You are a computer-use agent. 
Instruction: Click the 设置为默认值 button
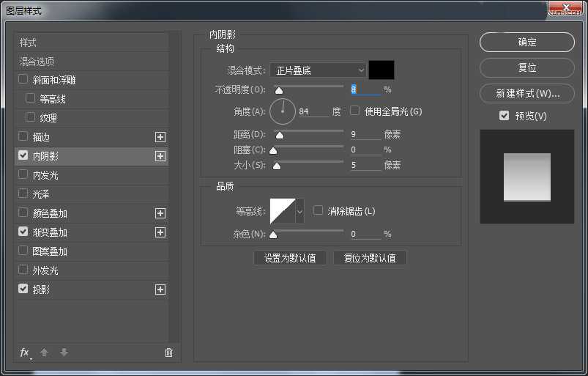(x=290, y=258)
